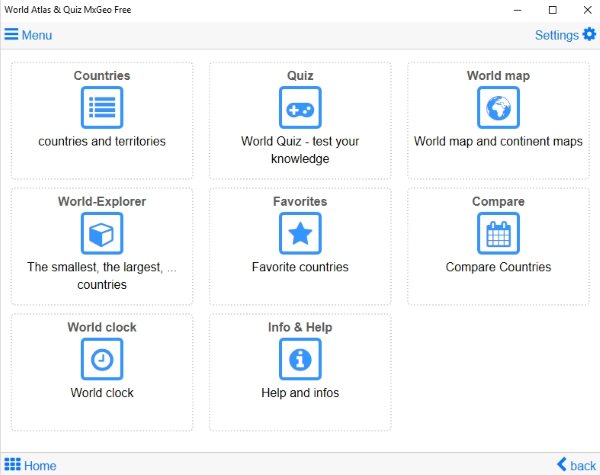This screenshot has height=475, width=600.
Task: Click the 'Favorite countries' label
Action: (300, 267)
